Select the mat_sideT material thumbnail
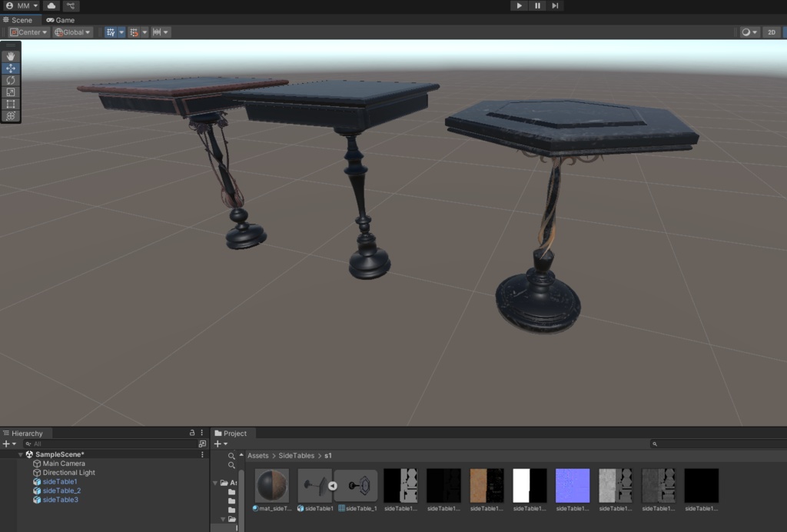The height and width of the screenshot is (532, 787). click(x=272, y=485)
